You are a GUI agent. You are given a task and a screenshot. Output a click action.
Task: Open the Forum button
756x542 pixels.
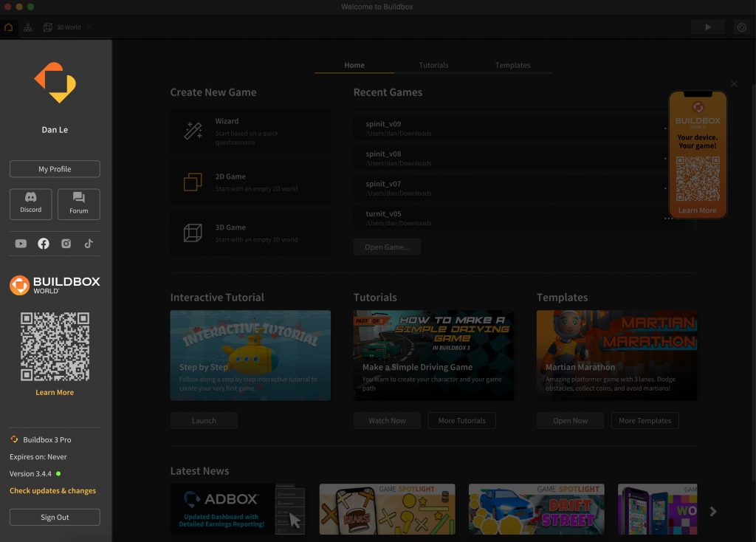(78, 204)
